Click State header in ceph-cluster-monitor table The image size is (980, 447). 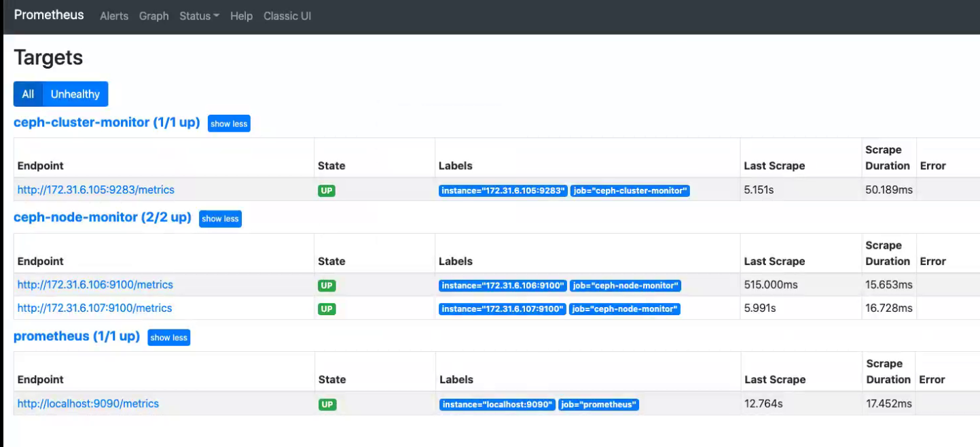(331, 166)
